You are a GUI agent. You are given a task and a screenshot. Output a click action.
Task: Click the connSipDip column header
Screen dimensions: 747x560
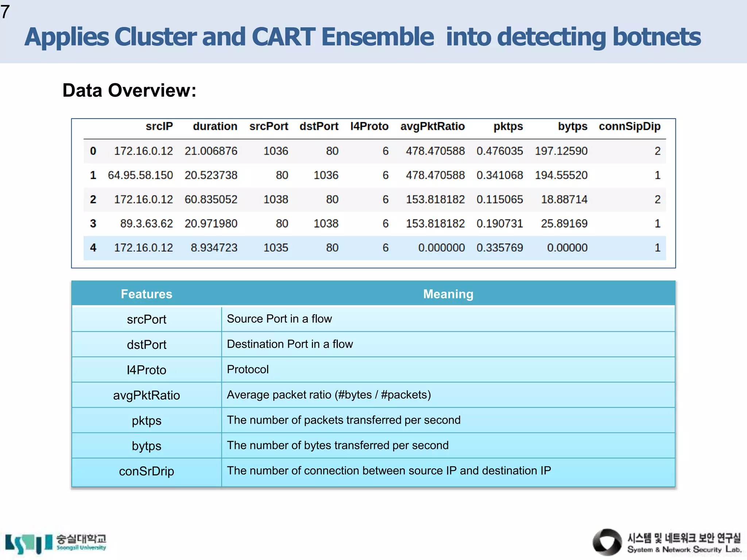pyautogui.click(x=629, y=127)
